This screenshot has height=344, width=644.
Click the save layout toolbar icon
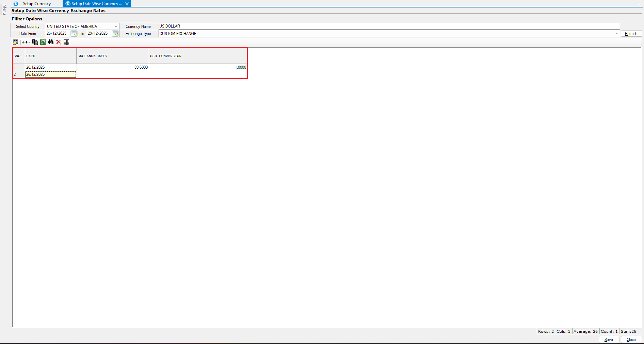[x=16, y=42]
